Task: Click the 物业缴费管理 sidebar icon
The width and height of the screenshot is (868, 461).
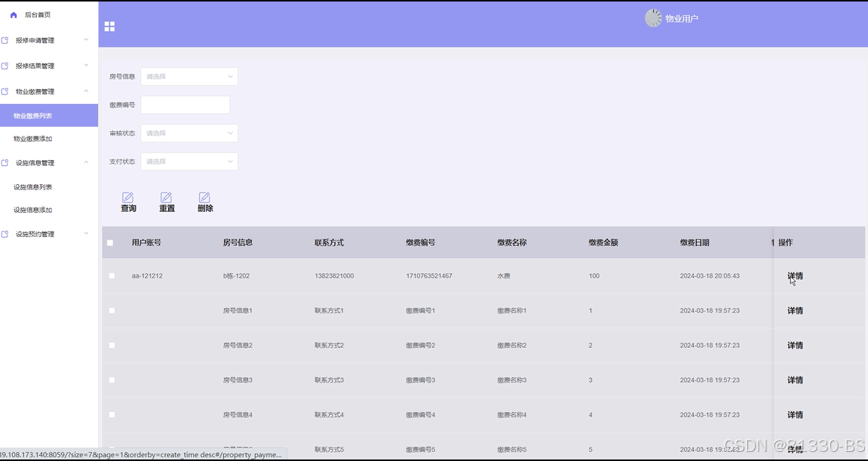Action: coord(5,91)
